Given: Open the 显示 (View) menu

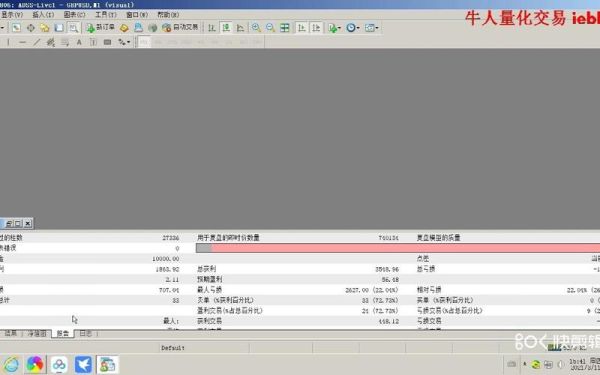Looking at the screenshot, I should point(11,15).
